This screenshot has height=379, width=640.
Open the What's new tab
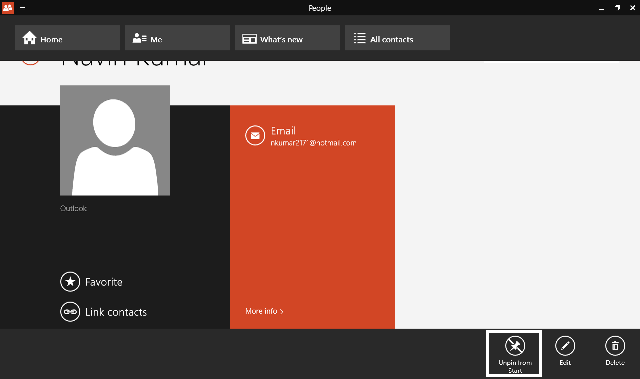click(x=287, y=38)
